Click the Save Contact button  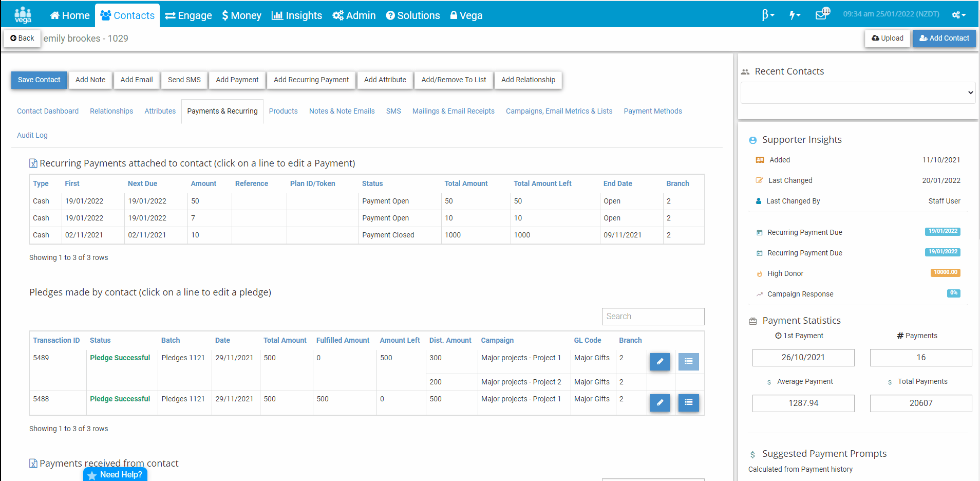coord(39,80)
